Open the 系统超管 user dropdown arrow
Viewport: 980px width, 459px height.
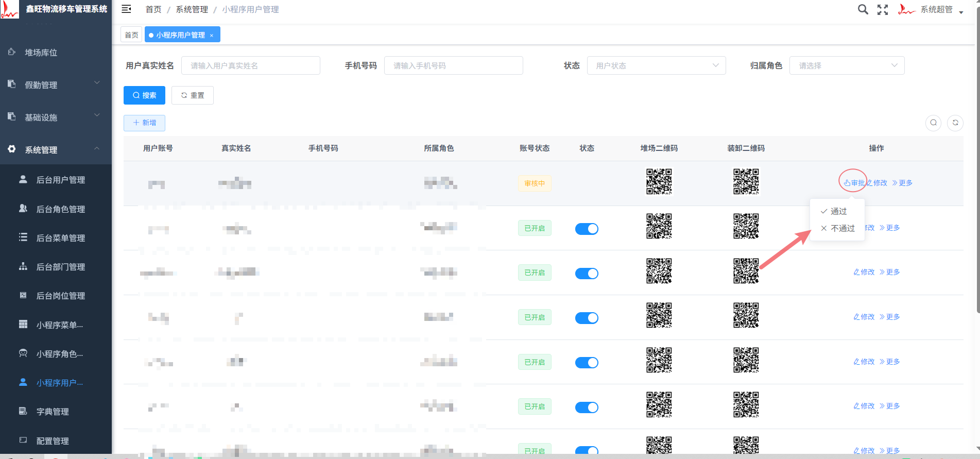(961, 12)
